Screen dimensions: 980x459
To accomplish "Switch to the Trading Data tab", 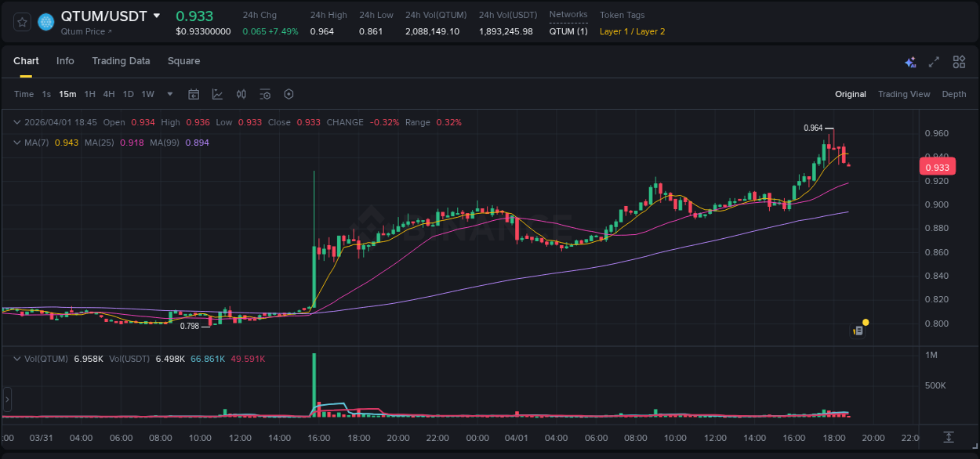I will coord(121,61).
